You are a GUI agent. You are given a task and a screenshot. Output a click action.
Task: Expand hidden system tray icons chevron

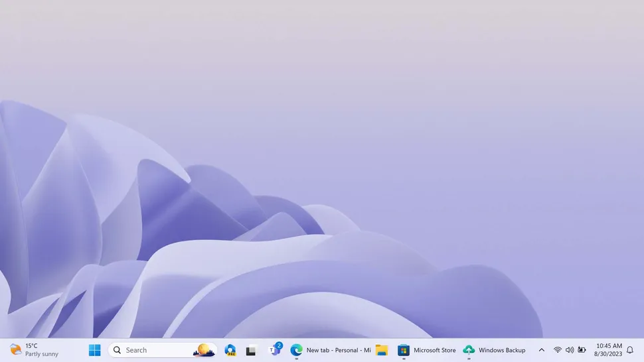click(542, 350)
